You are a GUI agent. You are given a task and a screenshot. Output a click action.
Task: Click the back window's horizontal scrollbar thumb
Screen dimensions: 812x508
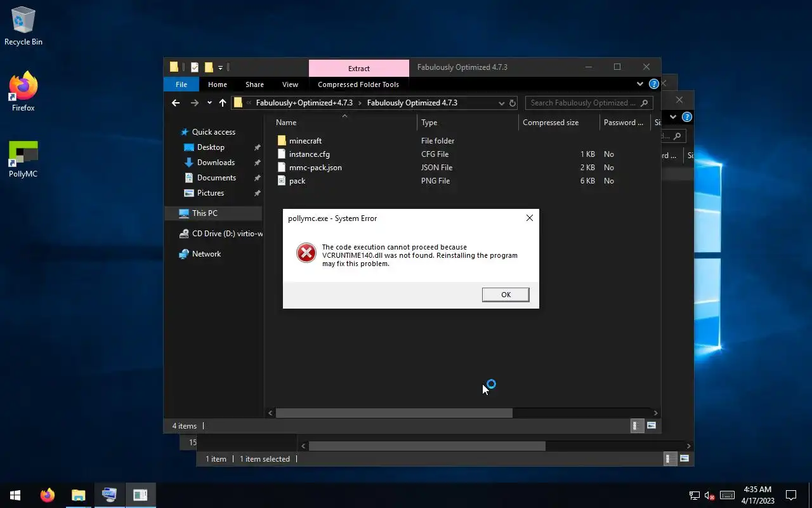427,446
